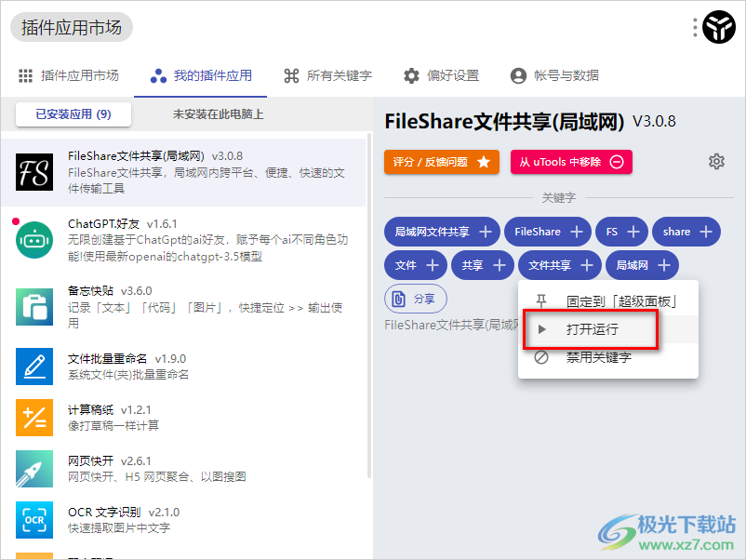Image resolution: width=746 pixels, height=560 pixels.
Task: Click the 文件批量重命名 pencil icon
Action: (x=34, y=367)
